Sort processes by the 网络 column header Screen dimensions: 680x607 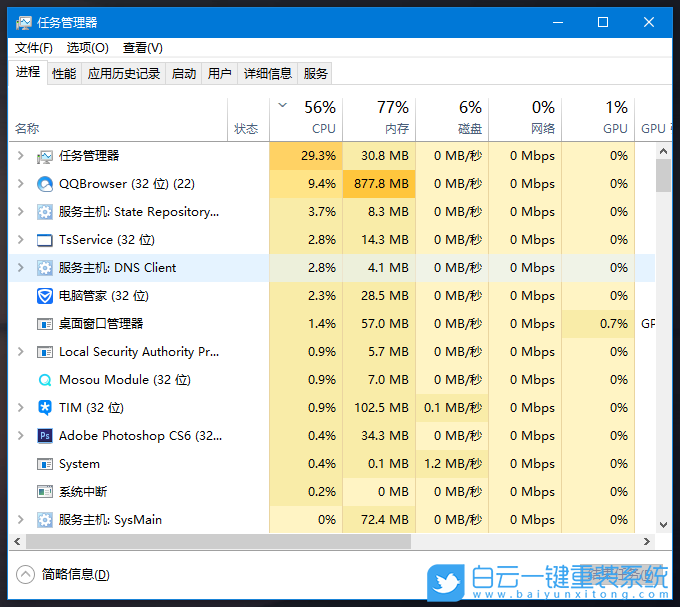(x=525, y=119)
